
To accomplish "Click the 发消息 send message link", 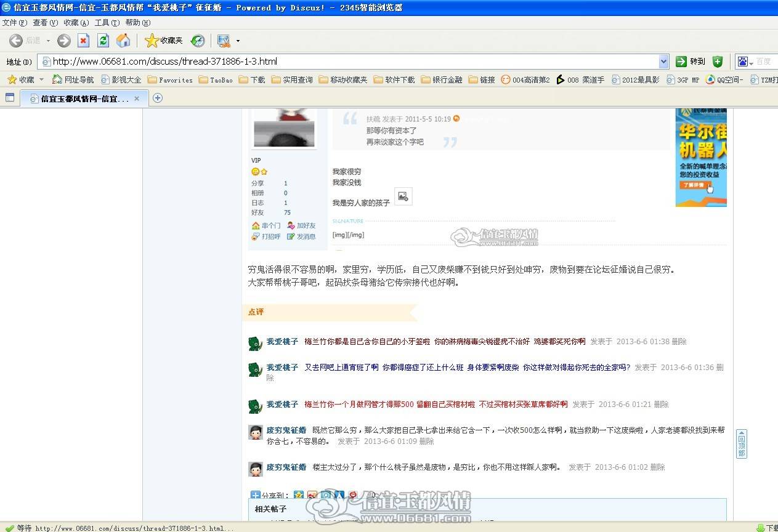I will point(301,236).
